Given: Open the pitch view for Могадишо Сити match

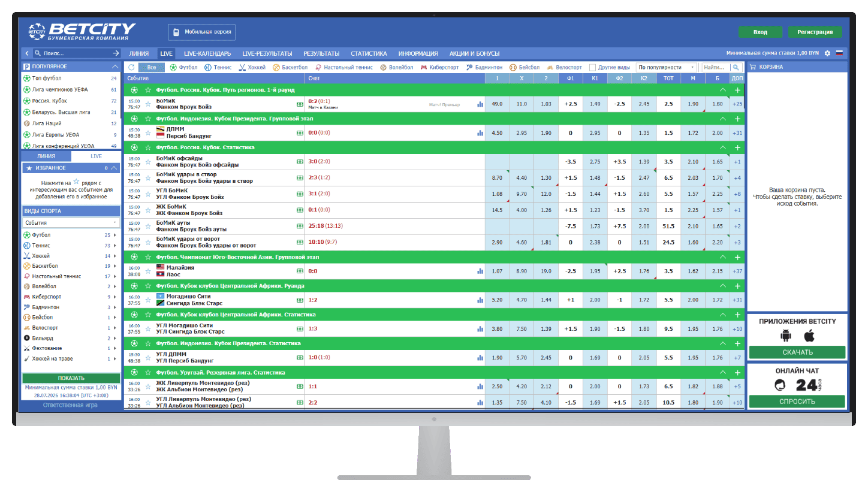Looking at the screenshot, I should click(300, 300).
